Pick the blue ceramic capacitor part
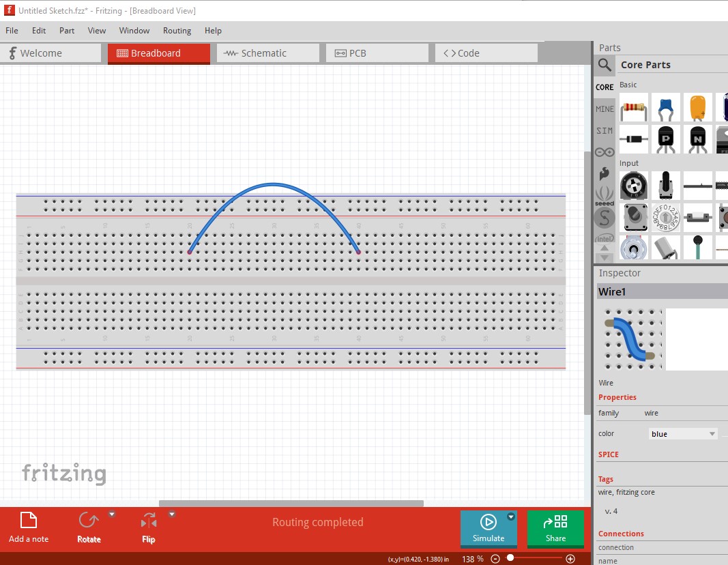The width and height of the screenshot is (728, 565). (666, 107)
